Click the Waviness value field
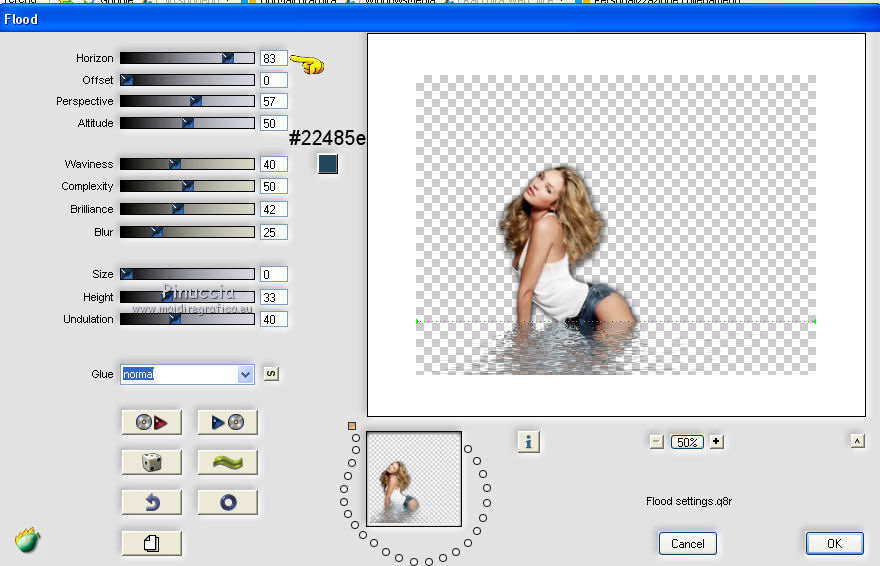The image size is (880, 566). [274, 164]
